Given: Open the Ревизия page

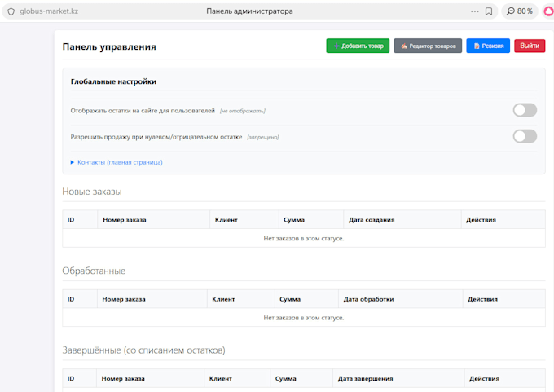Looking at the screenshot, I should [x=488, y=46].
